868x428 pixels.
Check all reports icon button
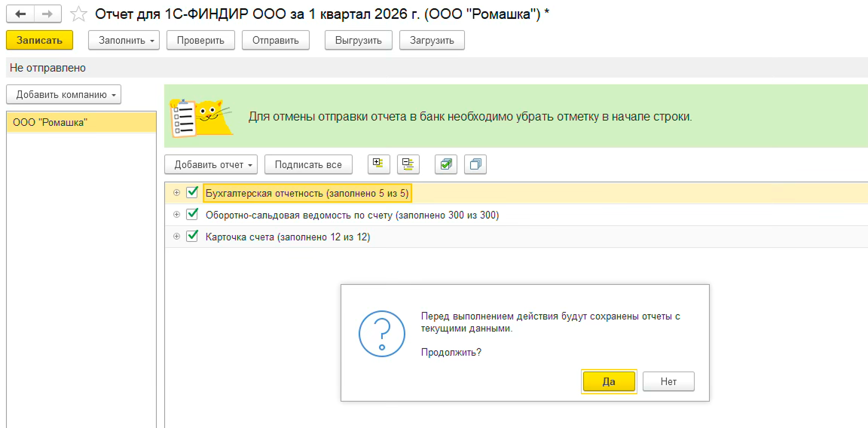point(445,164)
